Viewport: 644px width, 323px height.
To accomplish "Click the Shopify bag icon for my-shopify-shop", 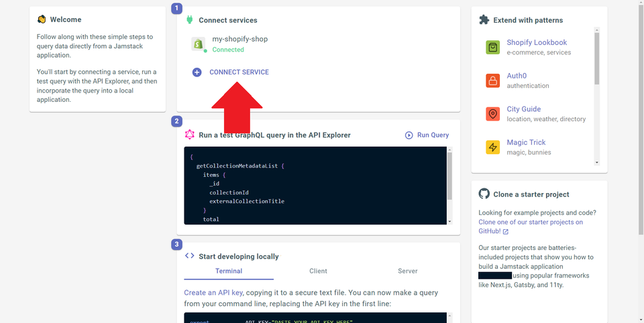I will 198,44.
